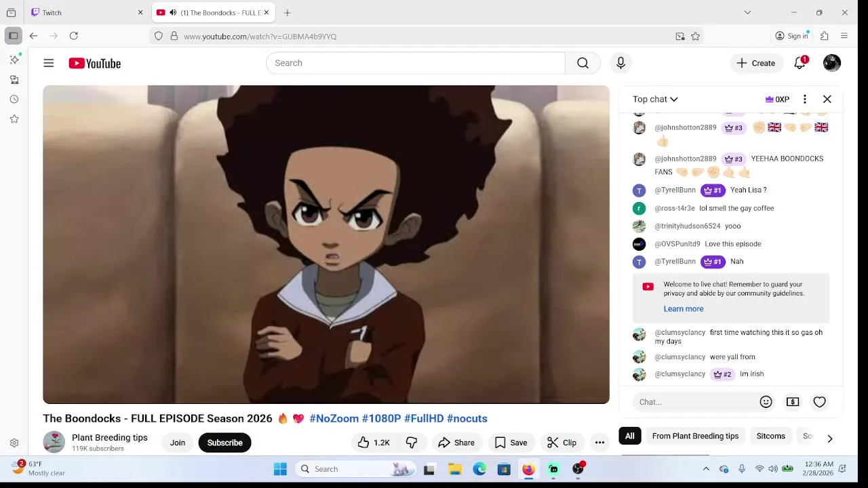This screenshot has width=868, height=488.
Task: Go back to the previous page
Action: [34, 36]
